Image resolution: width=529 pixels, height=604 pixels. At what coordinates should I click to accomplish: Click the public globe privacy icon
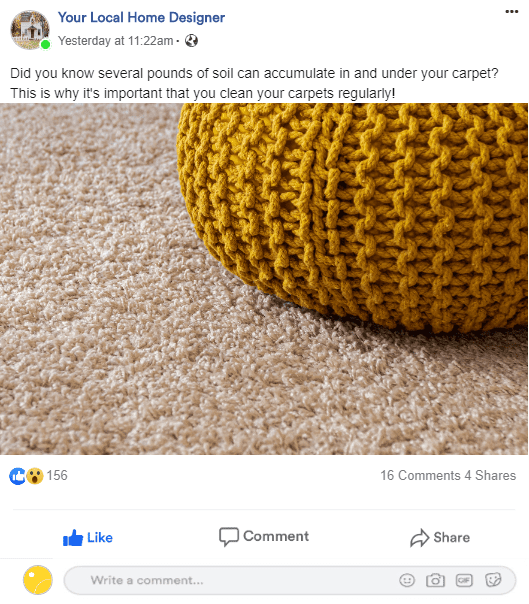pyautogui.click(x=191, y=40)
